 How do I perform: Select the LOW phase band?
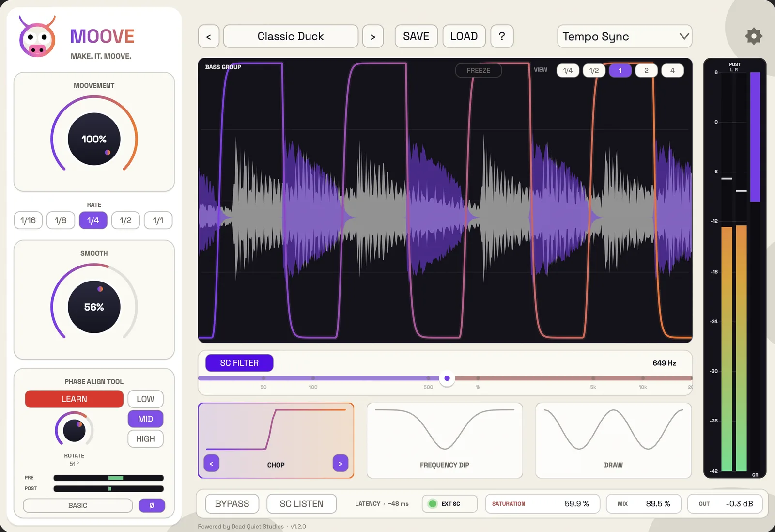point(145,399)
